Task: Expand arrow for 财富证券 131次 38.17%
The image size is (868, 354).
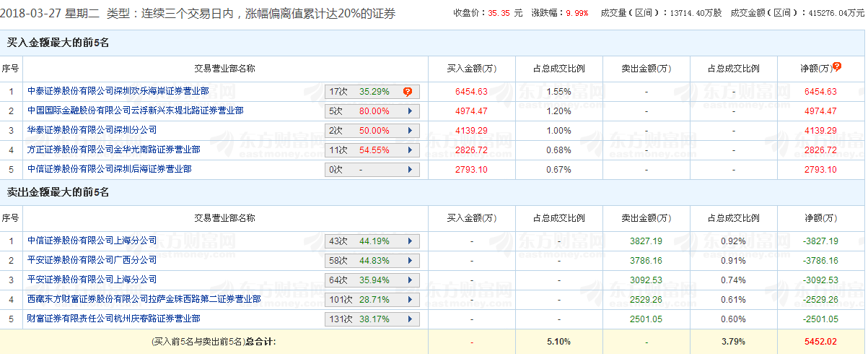Action: [410, 319]
